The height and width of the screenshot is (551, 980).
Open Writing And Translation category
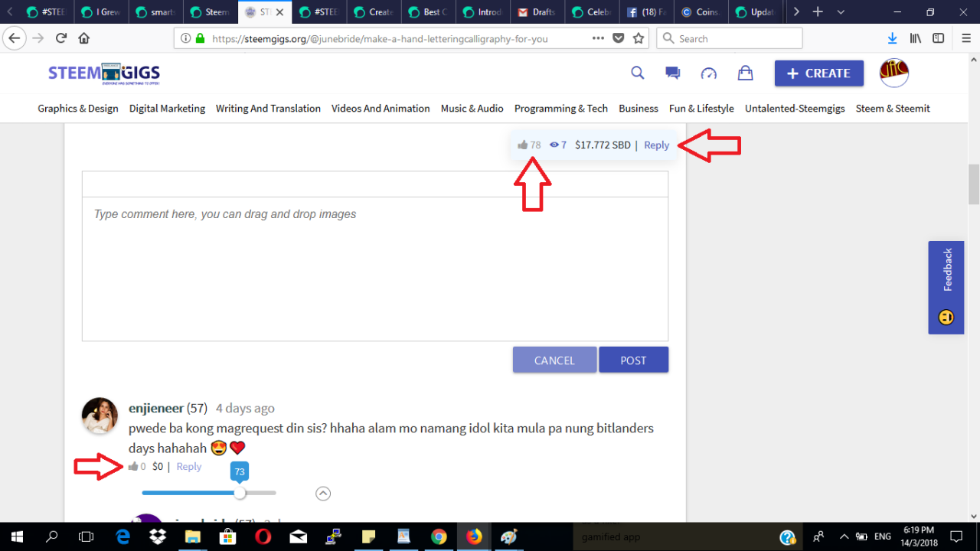268,109
